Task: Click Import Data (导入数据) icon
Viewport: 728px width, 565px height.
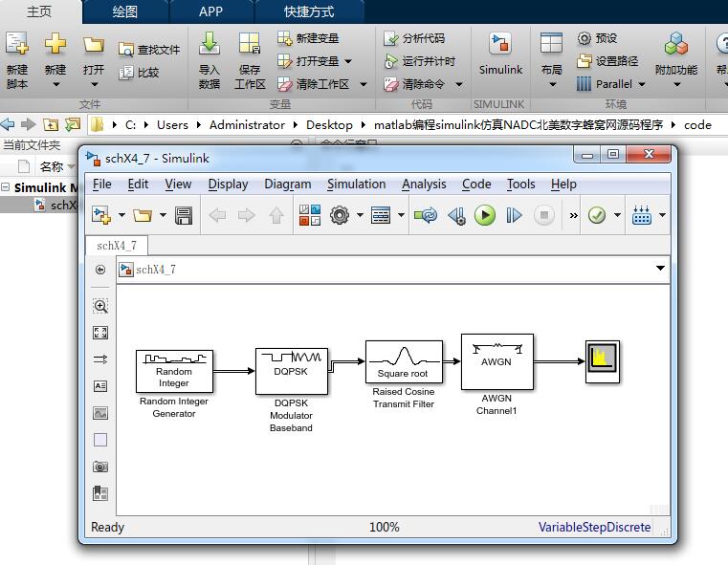Action: (210, 44)
